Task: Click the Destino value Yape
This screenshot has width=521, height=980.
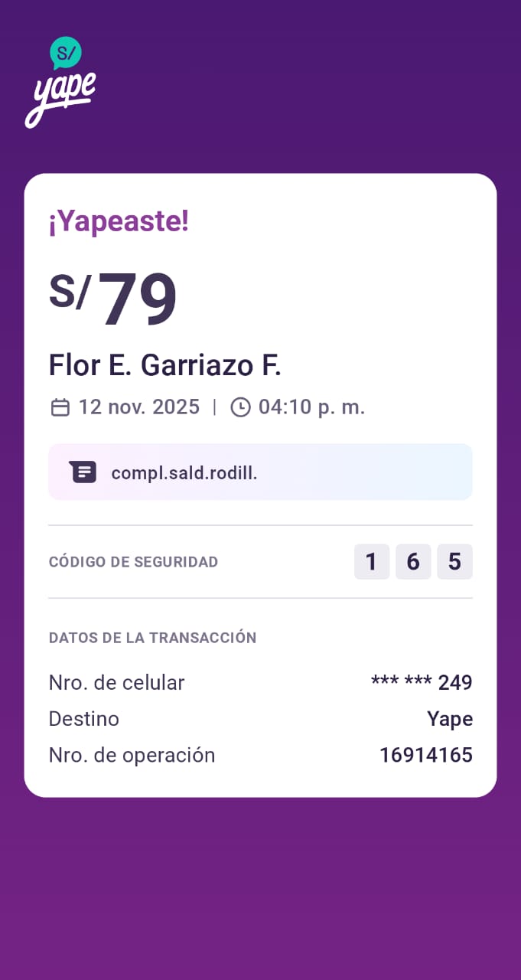Action: pyautogui.click(x=450, y=719)
